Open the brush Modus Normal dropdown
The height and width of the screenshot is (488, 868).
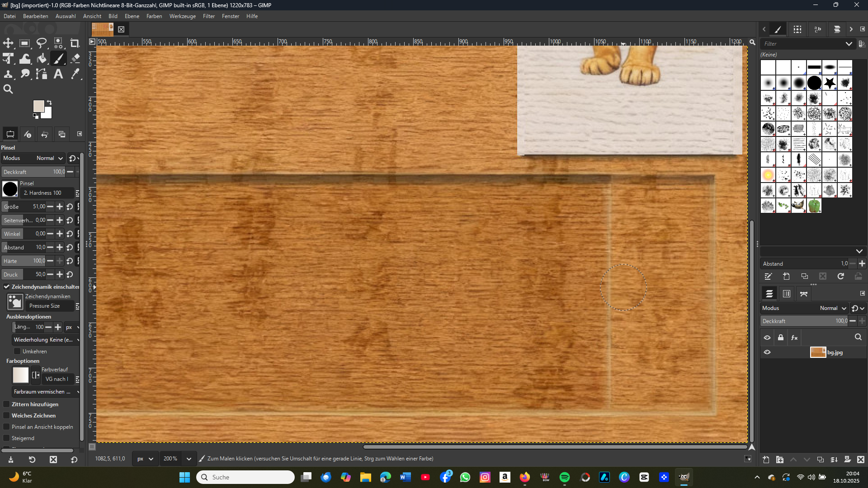tap(50, 158)
